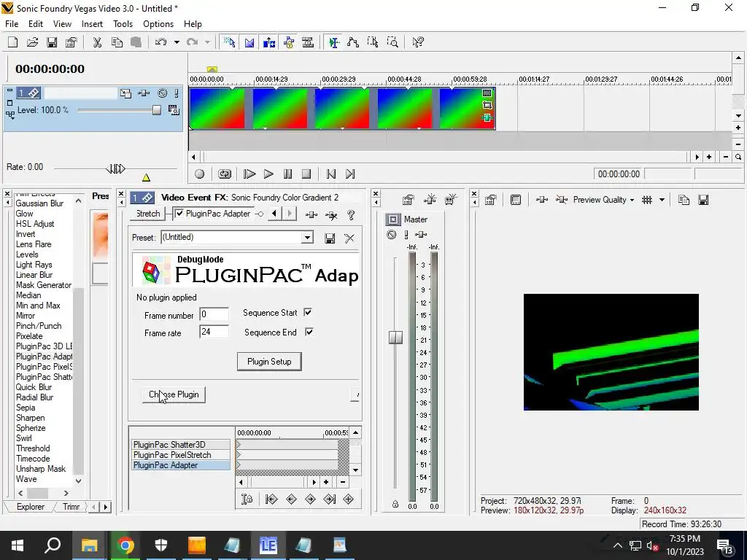Open the Preview Quality dropdown
Viewport: 747px width, 560px height.
(x=603, y=200)
